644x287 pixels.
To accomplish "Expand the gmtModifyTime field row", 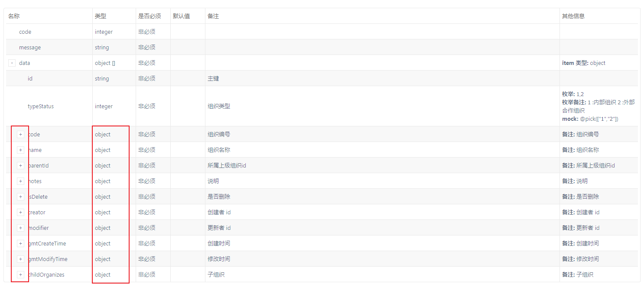I will click(20, 259).
